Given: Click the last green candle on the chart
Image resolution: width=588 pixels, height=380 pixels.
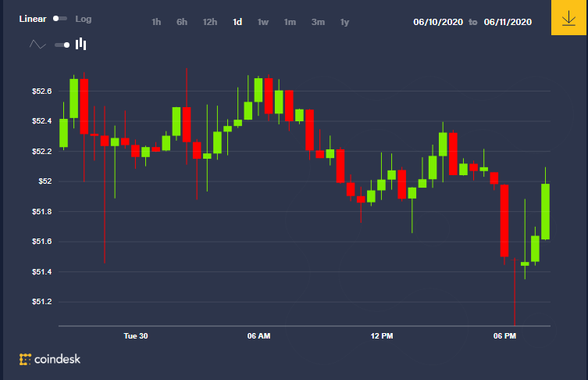Looking at the screenshot, I should click(545, 211).
